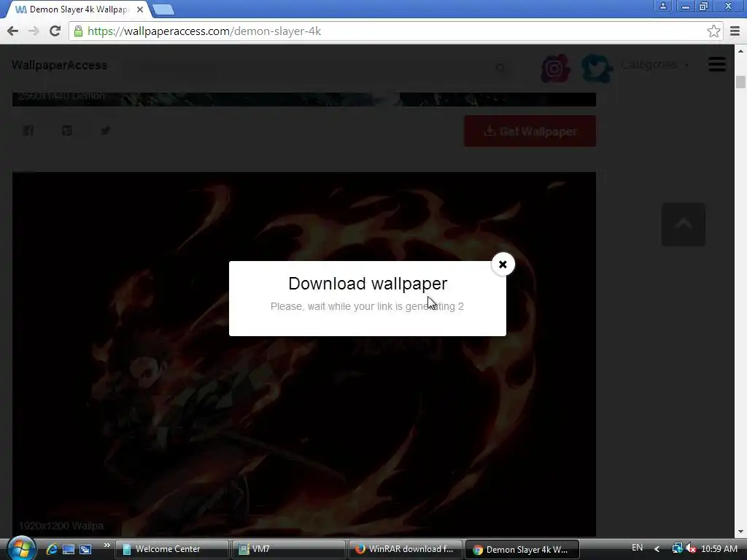Close the Demon Slayer 4k tab

139,9
